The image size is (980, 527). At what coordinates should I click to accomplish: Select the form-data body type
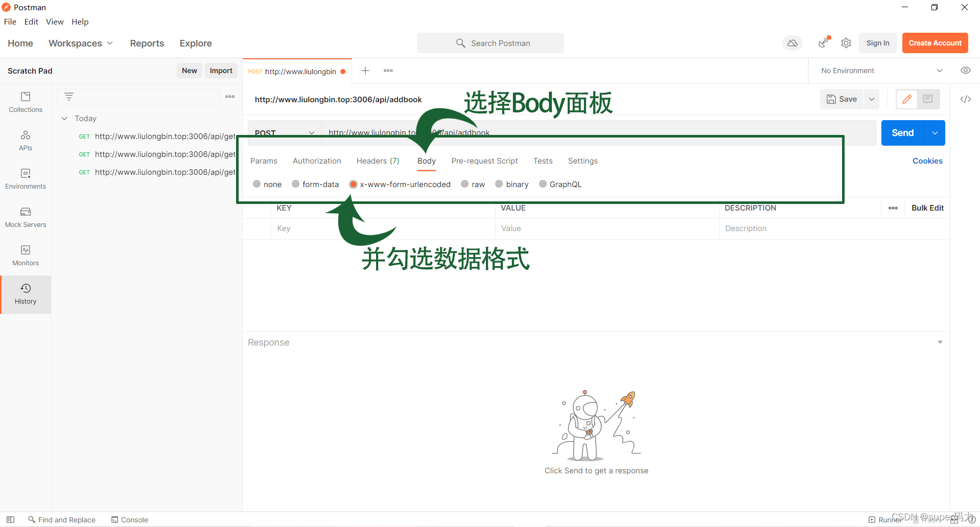[295, 184]
